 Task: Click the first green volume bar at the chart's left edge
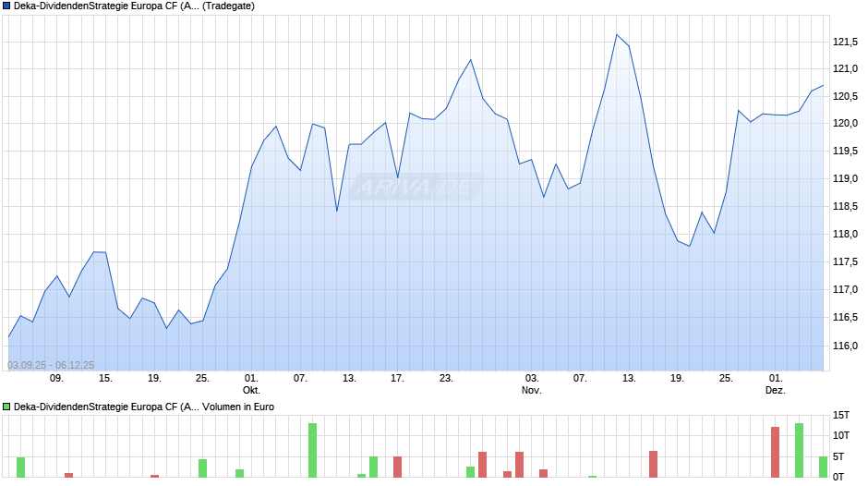pyautogui.click(x=20, y=468)
